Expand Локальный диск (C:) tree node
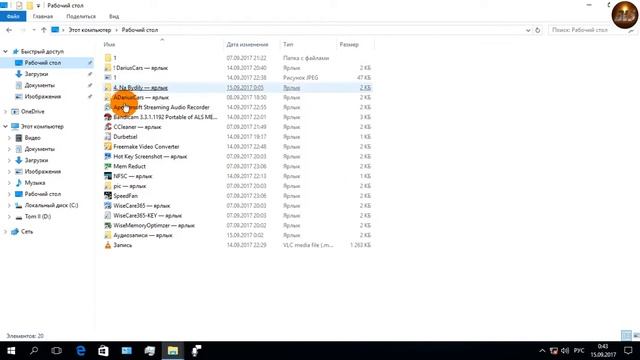 [9, 205]
